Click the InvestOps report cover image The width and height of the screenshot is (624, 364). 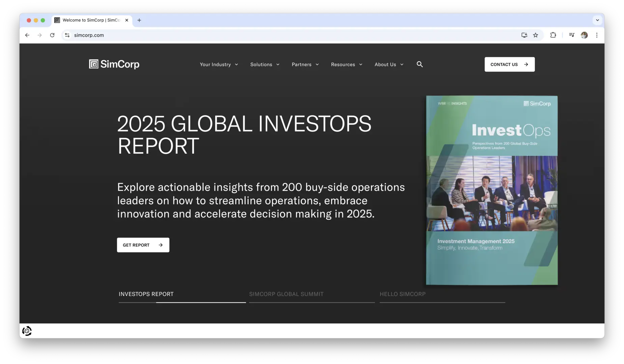[492, 190]
